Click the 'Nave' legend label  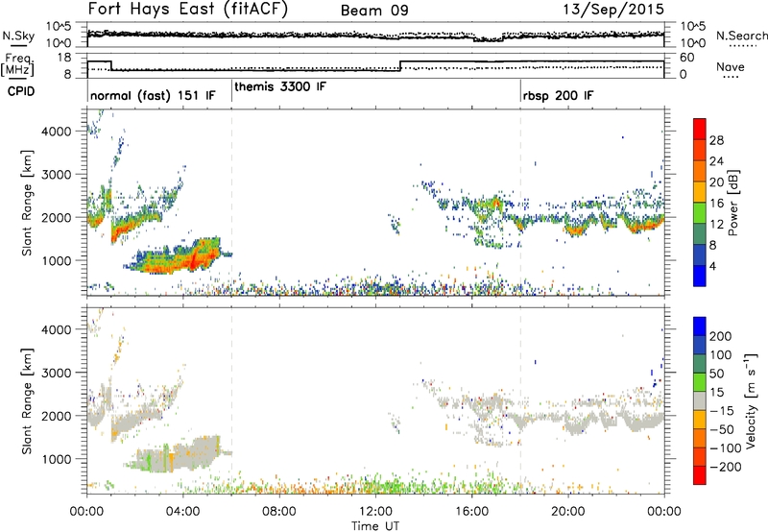730,66
